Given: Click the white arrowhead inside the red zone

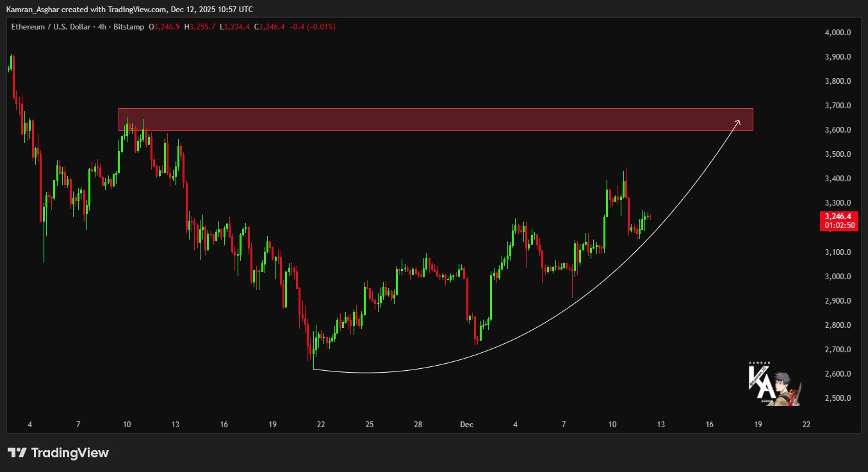Looking at the screenshot, I should pos(737,122).
